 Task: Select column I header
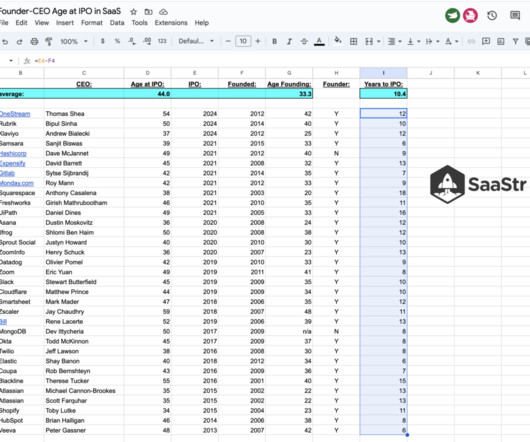click(383, 73)
